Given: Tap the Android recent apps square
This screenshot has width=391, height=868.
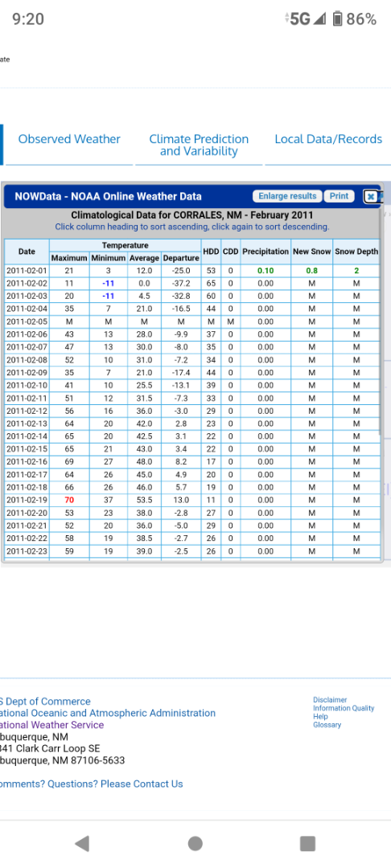Looking at the screenshot, I should pos(307,843).
